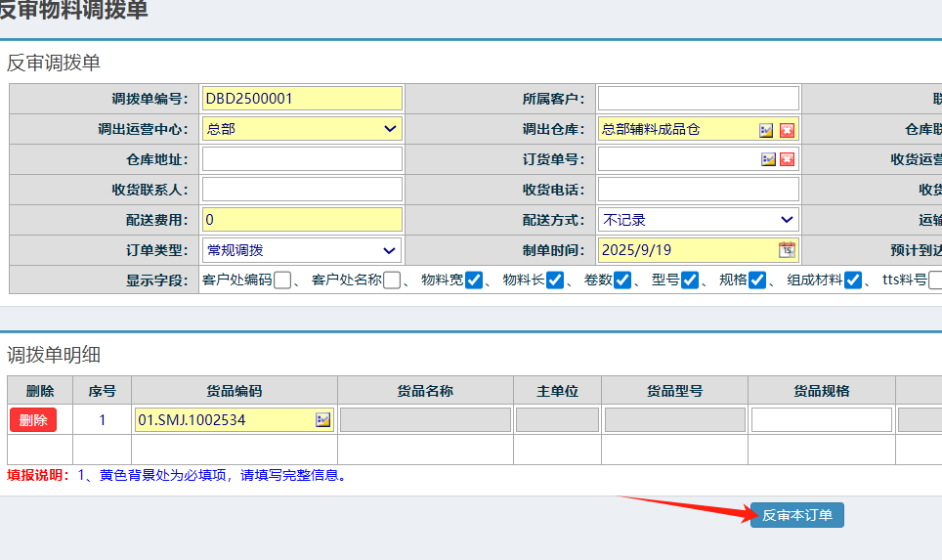Clear 订货单号 using the red X icon
This screenshot has height=560, width=942.
point(787,159)
